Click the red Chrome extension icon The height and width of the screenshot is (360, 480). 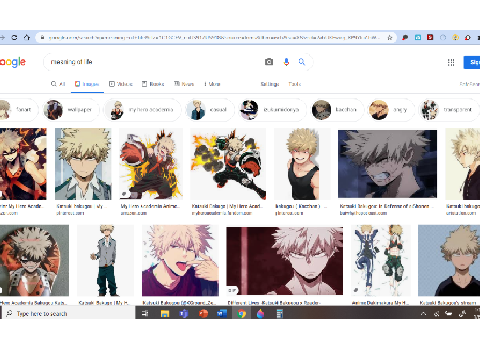coord(430,37)
